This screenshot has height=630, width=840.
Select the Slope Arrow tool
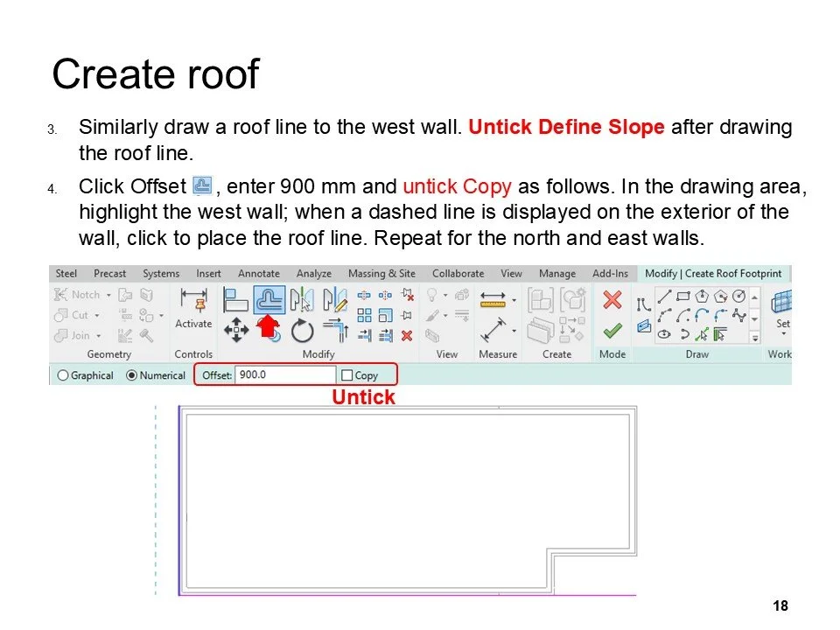pos(644,325)
